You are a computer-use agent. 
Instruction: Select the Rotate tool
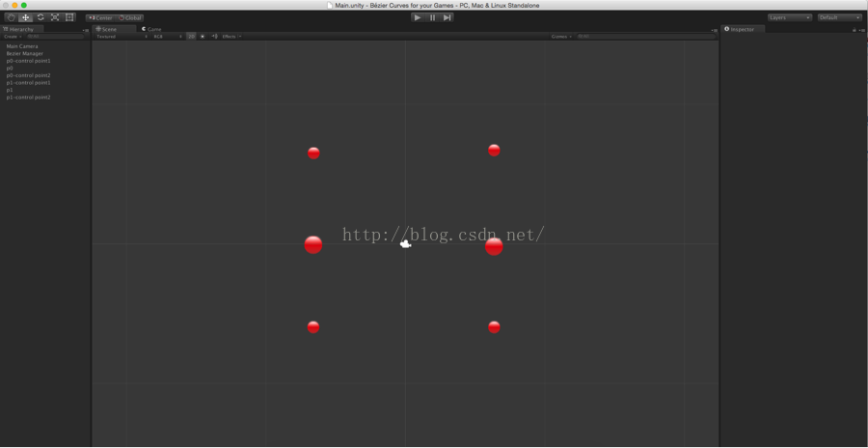(41, 17)
